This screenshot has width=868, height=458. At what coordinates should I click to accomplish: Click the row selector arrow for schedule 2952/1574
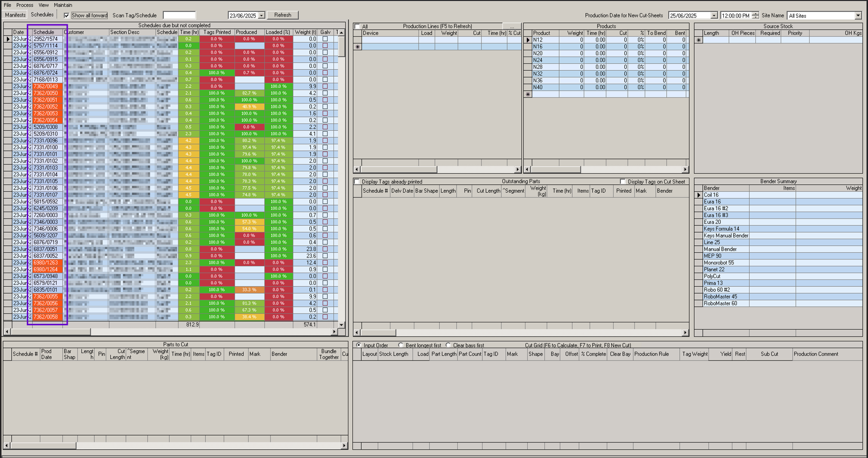coord(8,39)
